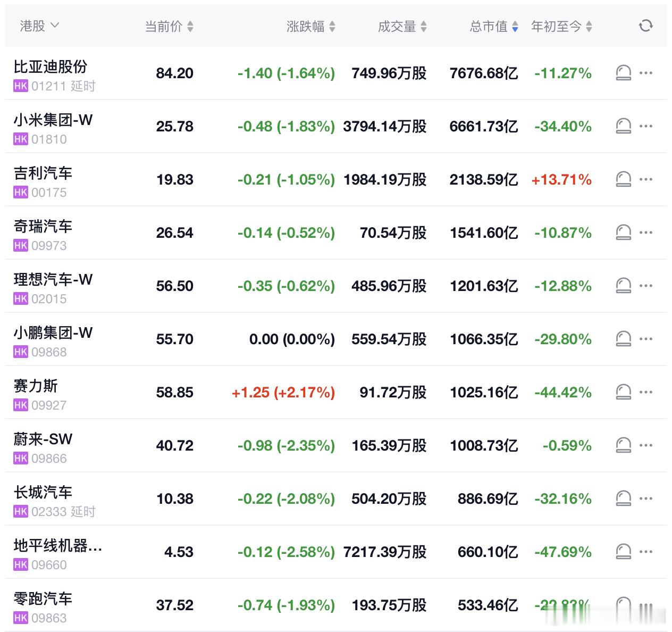
Task: Sort by 总市值 column
Action: pos(494,26)
